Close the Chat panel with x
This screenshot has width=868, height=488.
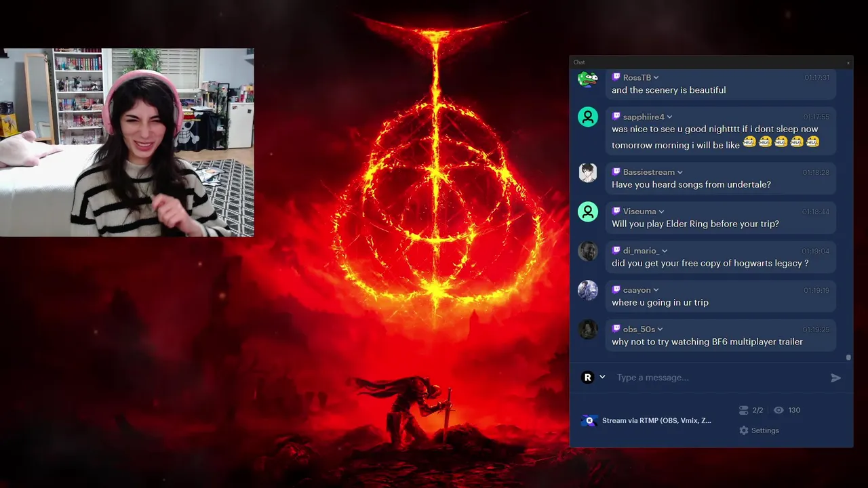click(848, 62)
